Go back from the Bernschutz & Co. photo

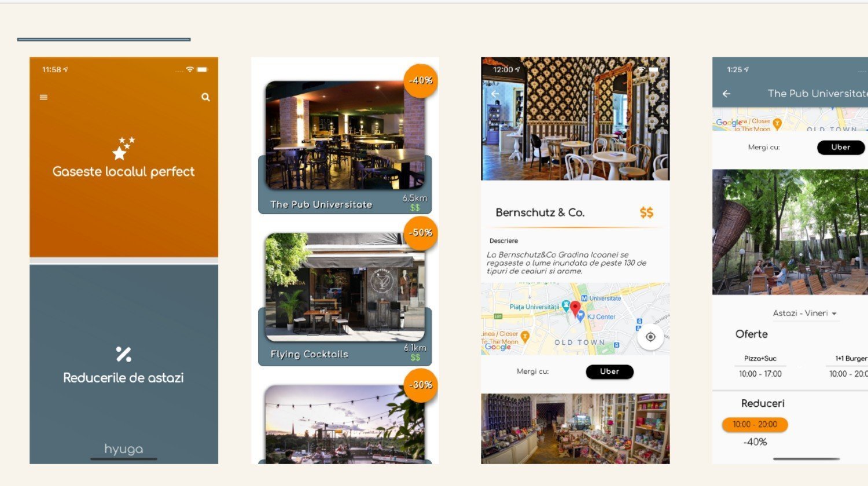[495, 94]
